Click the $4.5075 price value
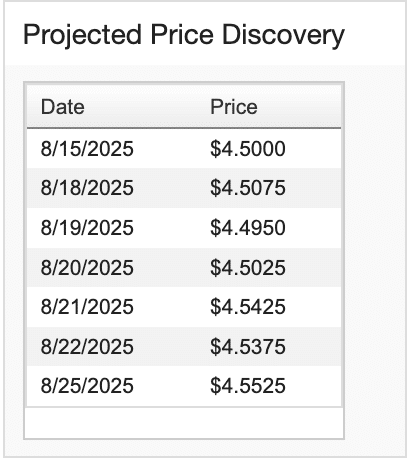 coord(248,188)
